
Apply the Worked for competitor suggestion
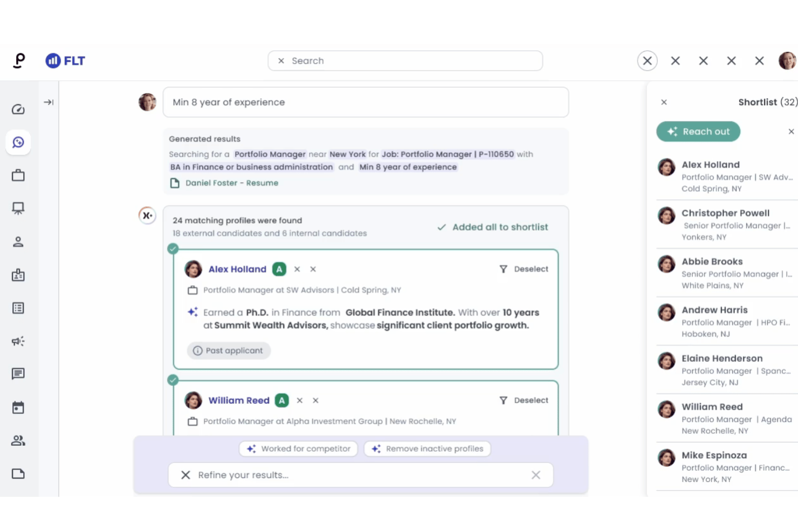298,448
